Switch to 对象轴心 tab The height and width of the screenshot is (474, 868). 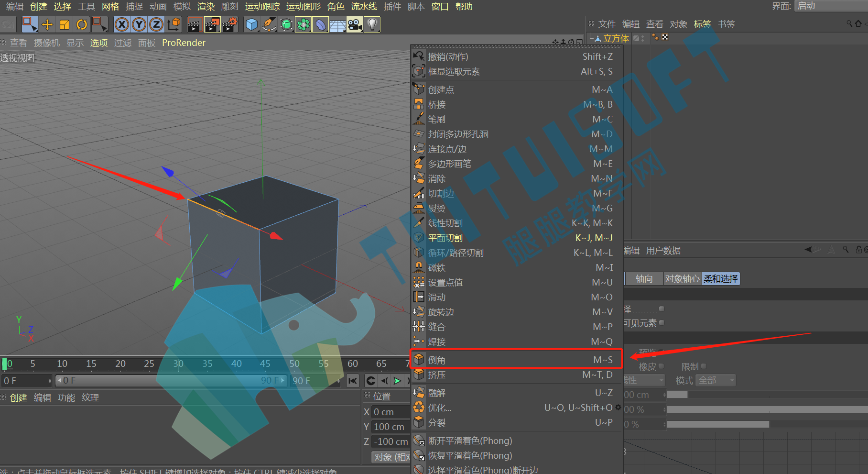[x=682, y=279]
